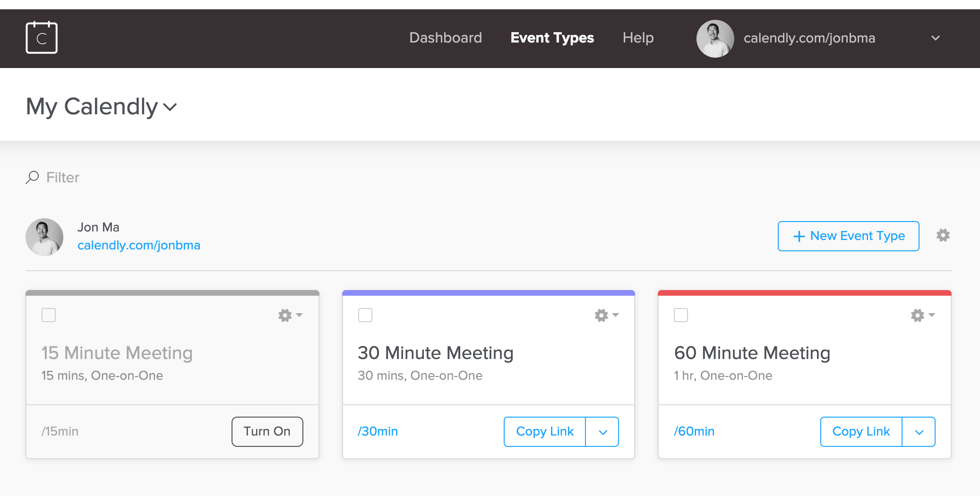
Task: Click the profile avatar in the top bar
Action: 715,38
